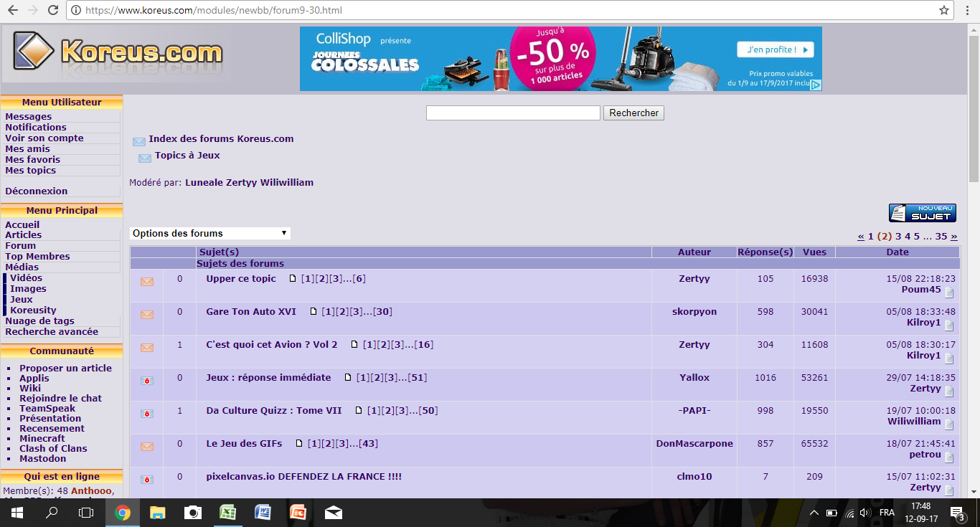Image resolution: width=980 pixels, height=527 pixels.
Task: Select Messages in Menu Utilisateur
Action: [29, 116]
